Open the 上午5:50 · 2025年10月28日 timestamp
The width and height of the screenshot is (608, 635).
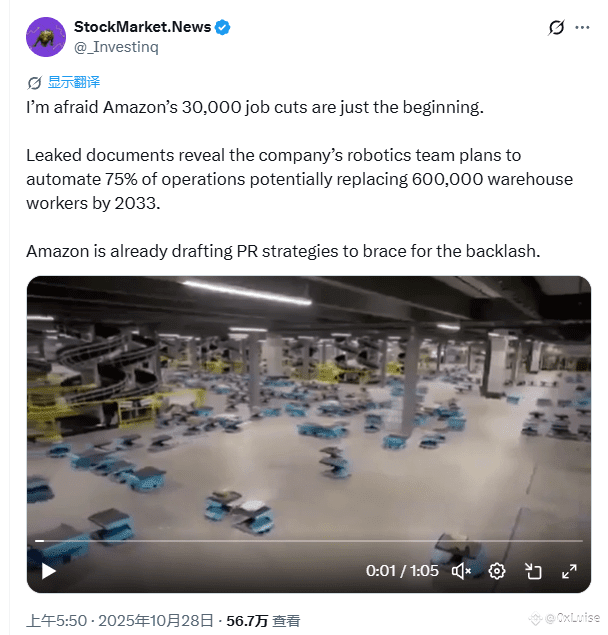pos(120,621)
